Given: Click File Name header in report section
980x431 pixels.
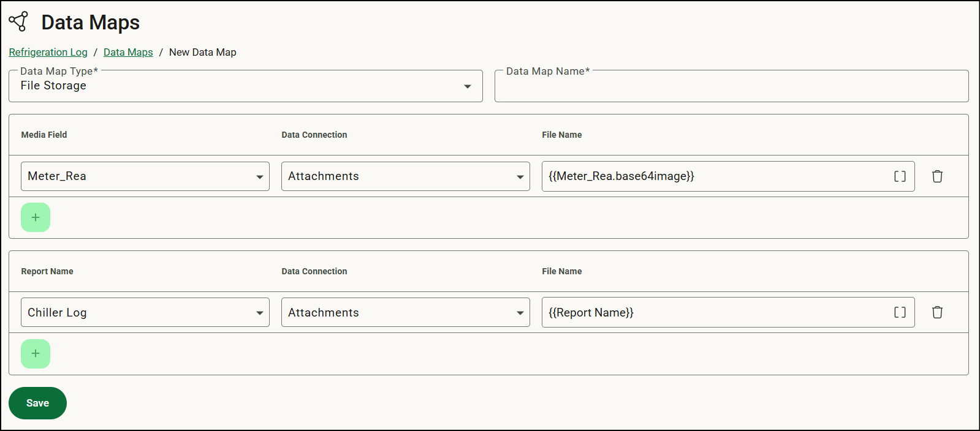Looking at the screenshot, I should point(562,271).
